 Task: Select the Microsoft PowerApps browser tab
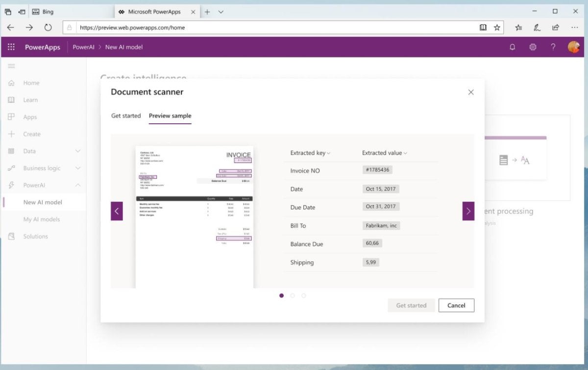157,12
